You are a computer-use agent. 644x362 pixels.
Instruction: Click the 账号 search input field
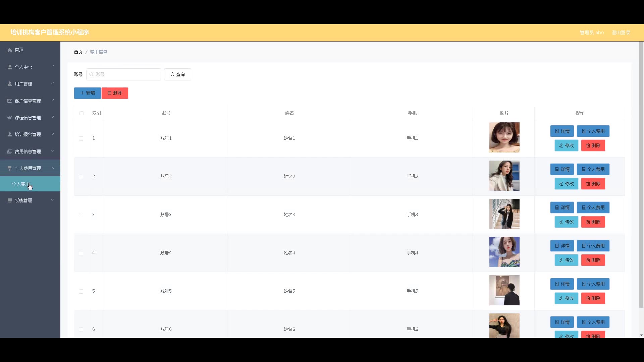123,74
